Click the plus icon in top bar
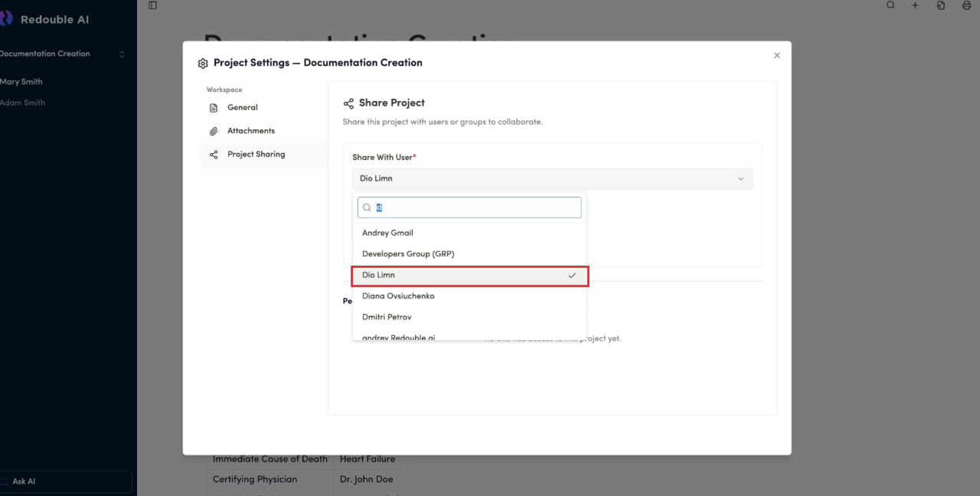980x496 pixels. point(915,5)
